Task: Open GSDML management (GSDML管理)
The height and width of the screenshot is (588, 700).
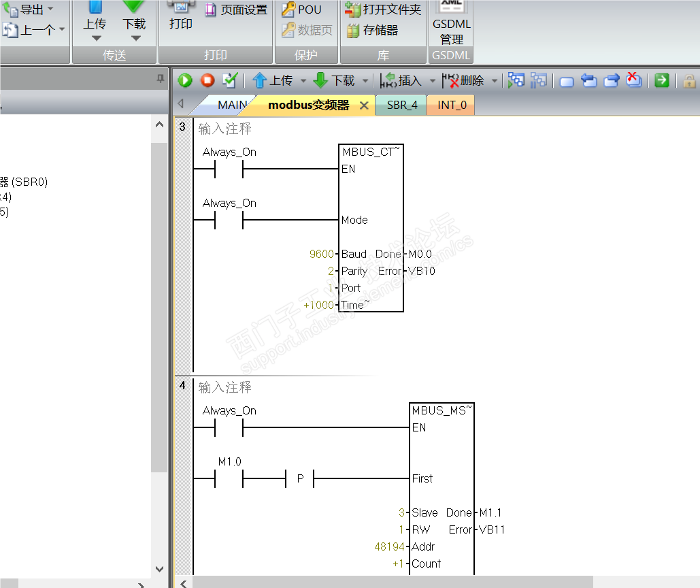Action: pos(451,23)
